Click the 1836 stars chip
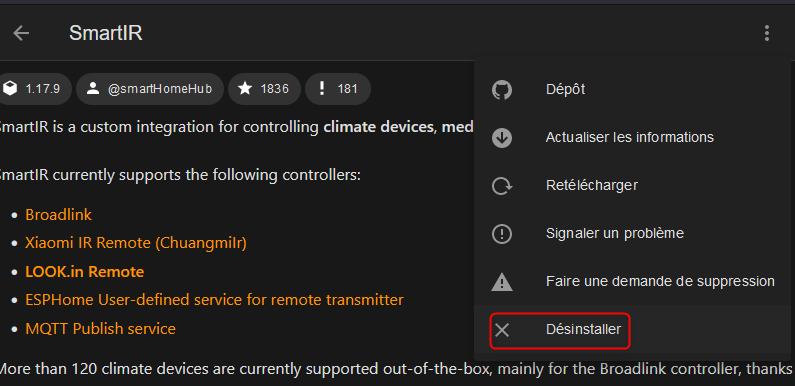The image size is (795, 386). [264, 89]
